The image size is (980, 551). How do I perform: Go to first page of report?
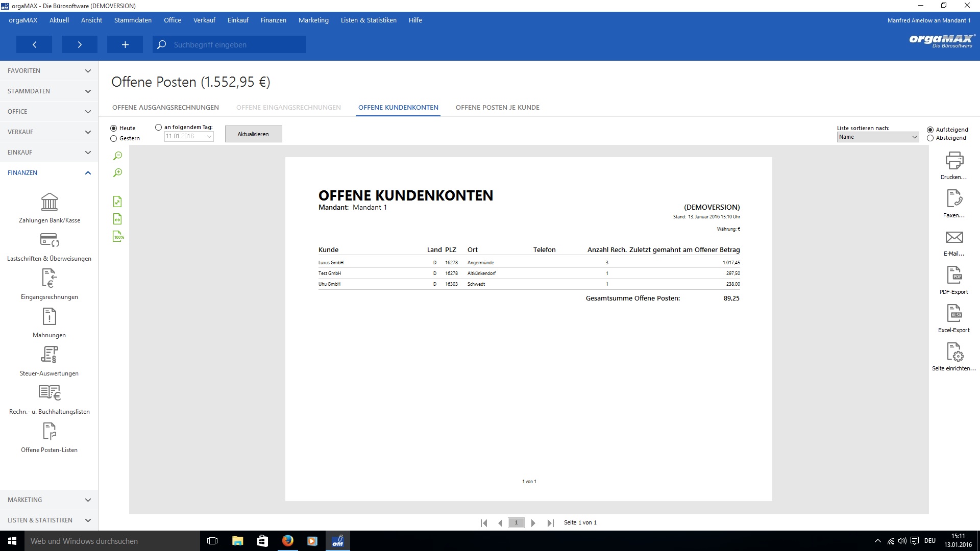coord(484,523)
